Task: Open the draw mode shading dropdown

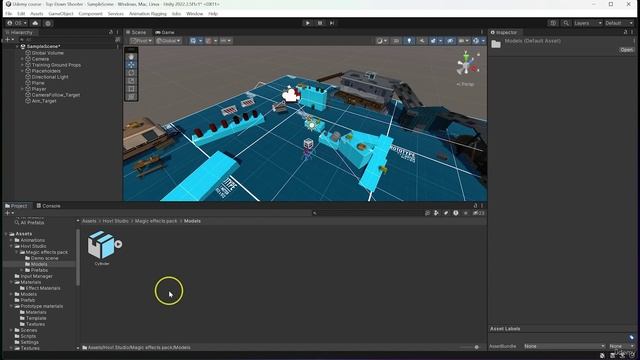Action: (382, 41)
